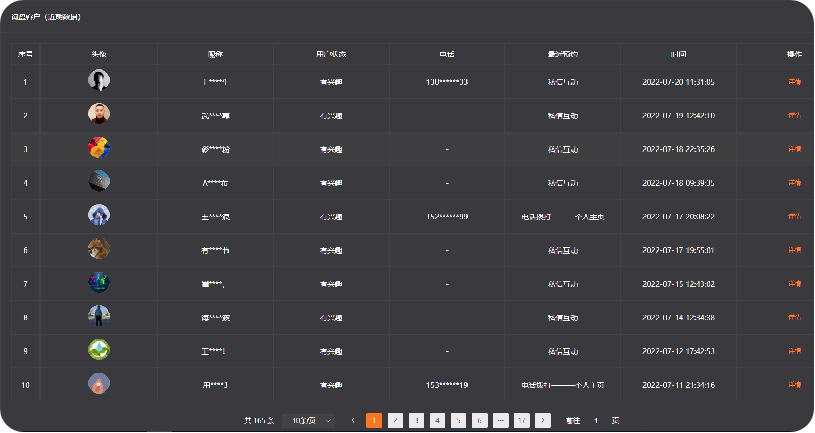This screenshot has width=815, height=433.
Task: Jump to last page 17
Action: click(x=522, y=421)
